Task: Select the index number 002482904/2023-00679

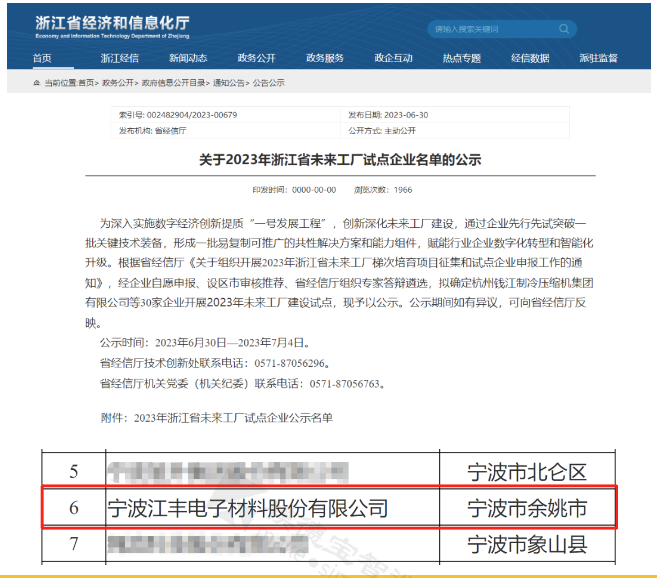Action: point(192,115)
